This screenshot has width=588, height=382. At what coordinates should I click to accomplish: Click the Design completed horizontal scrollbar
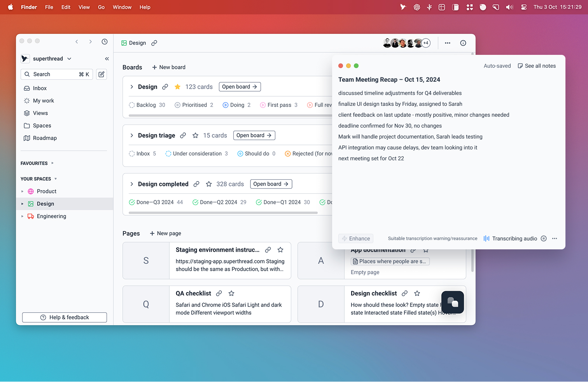pyautogui.click(x=223, y=213)
